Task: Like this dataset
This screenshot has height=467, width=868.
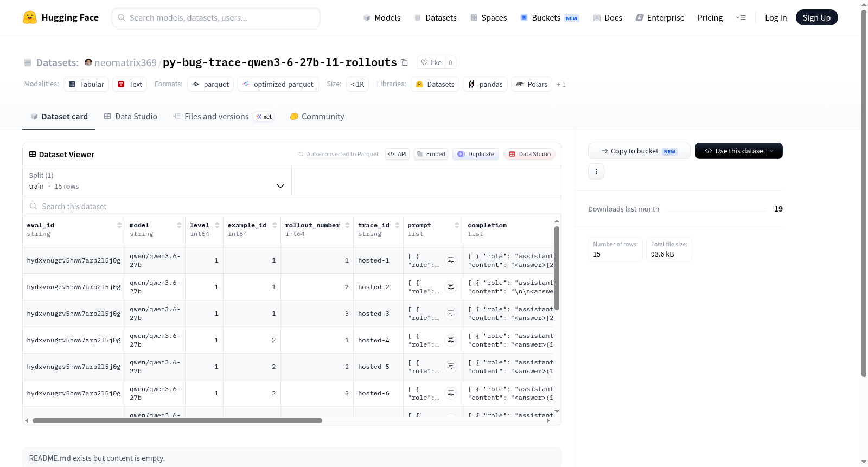Action: (x=431, y=62)
